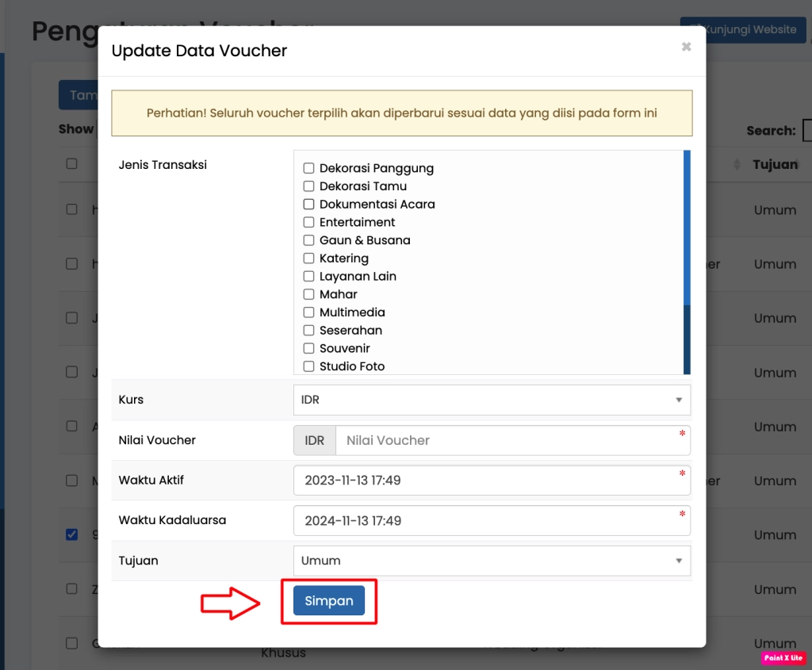Image resolution: width=812 pixels, height=670 pixels.
Task: Click the IDR prefix next to Nilai Voucher
Action: point(314,440)
